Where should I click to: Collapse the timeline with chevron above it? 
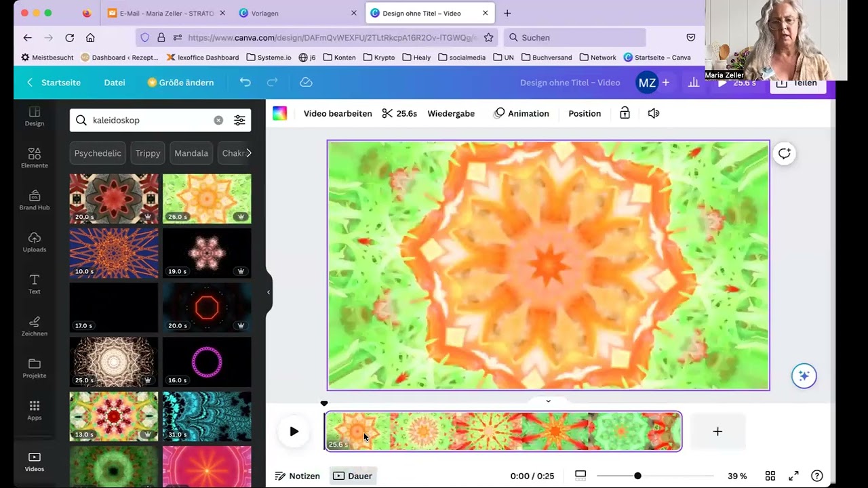(548, 401)
